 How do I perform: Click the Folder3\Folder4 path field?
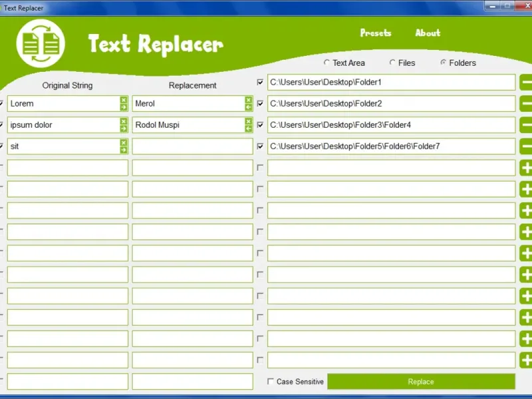391,125
